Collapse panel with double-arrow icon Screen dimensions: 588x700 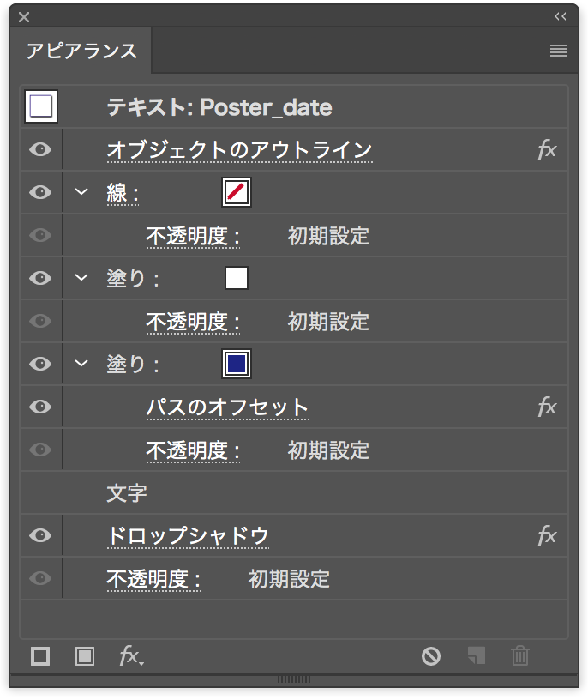point(561,16)
